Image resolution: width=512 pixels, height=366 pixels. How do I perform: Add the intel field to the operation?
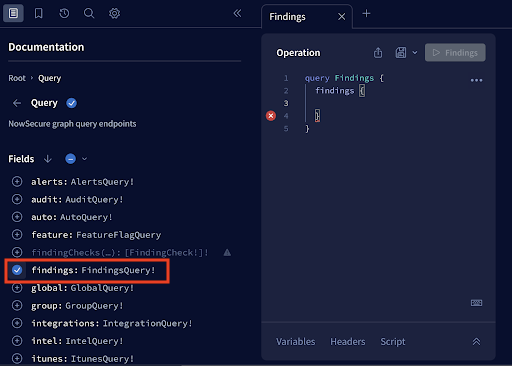[x=17, y=341]
